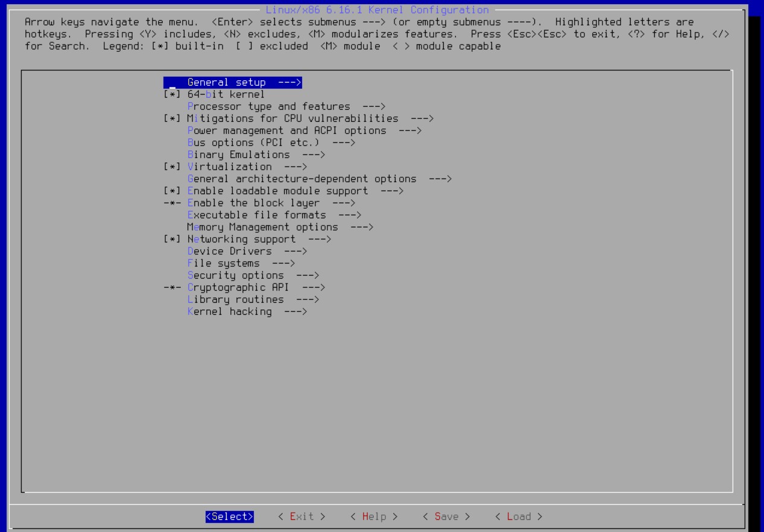
Task: Open Security options submenu
Action: pos(253,275)
